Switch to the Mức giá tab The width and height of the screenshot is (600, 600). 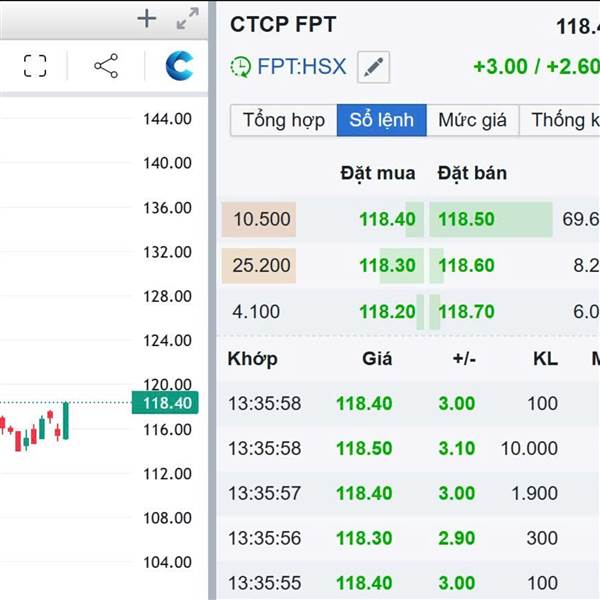tap(473, 120)
